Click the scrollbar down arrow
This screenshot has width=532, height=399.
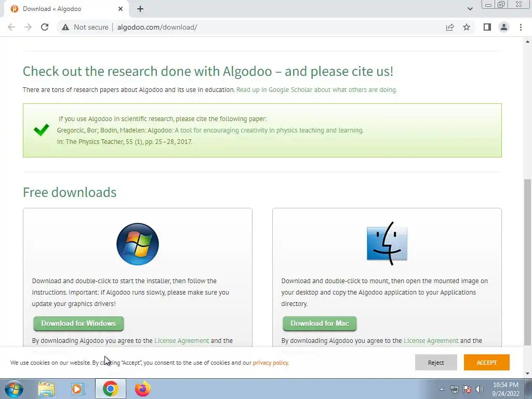pos(528,374)
